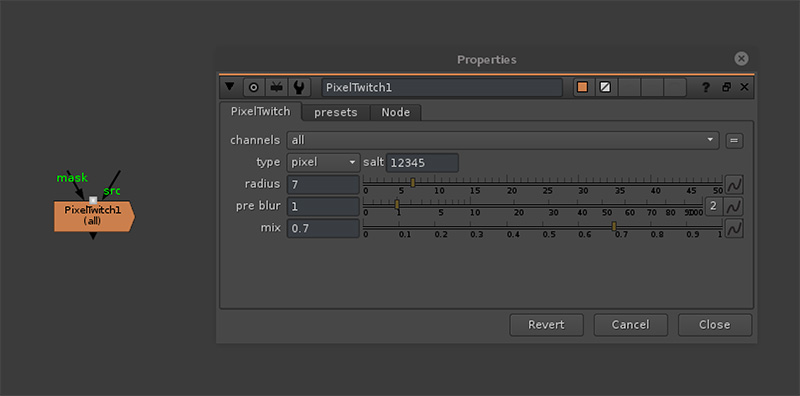
Task: Click the Cancel button
Action: coord(631,325)
